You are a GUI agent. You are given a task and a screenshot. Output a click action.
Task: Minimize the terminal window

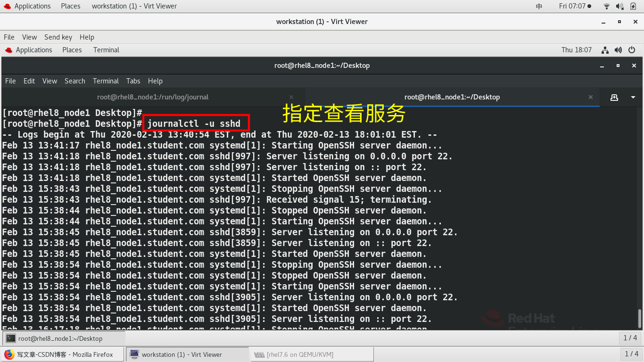click(602, 66)
